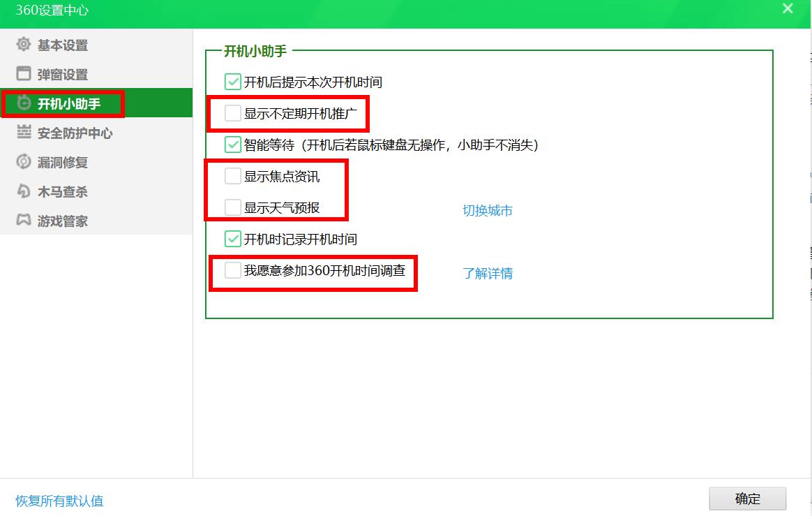Switch to the 漏洞修复 section
The height and width of the screenshot is (516, 812).
click(x=96, y=162)
